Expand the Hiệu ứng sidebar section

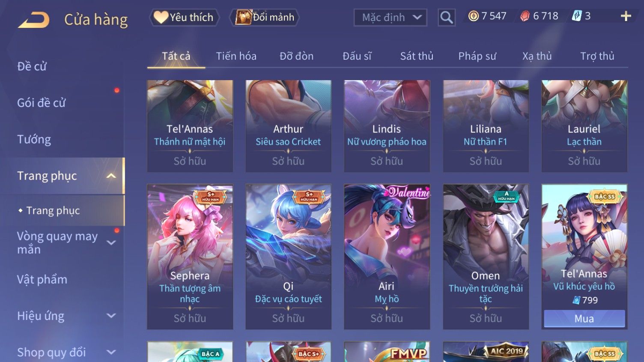pos(111,316)
